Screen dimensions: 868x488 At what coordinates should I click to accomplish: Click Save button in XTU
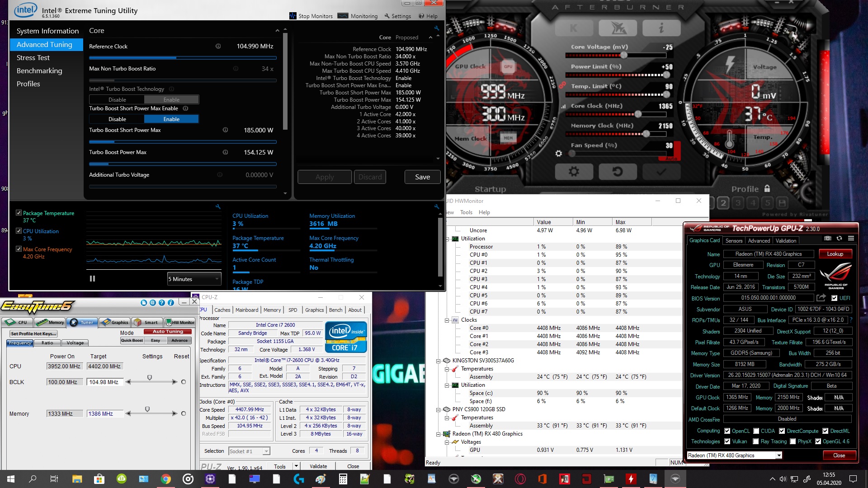coord(422,177)
